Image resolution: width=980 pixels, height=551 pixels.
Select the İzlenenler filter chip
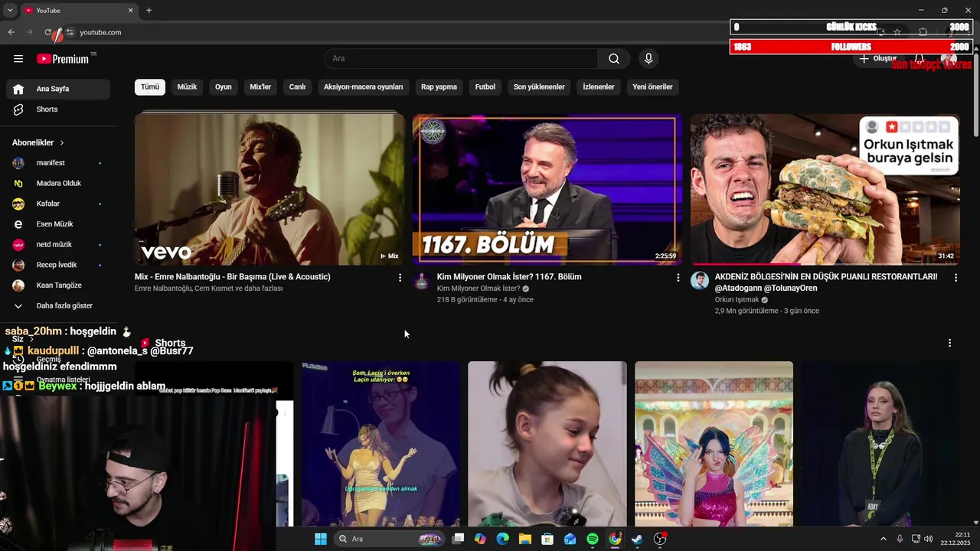[599, 86]
